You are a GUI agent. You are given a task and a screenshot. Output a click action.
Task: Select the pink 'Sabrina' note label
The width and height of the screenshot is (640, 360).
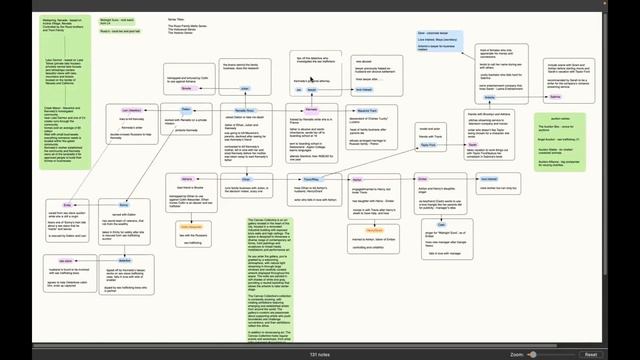(555, 97)
